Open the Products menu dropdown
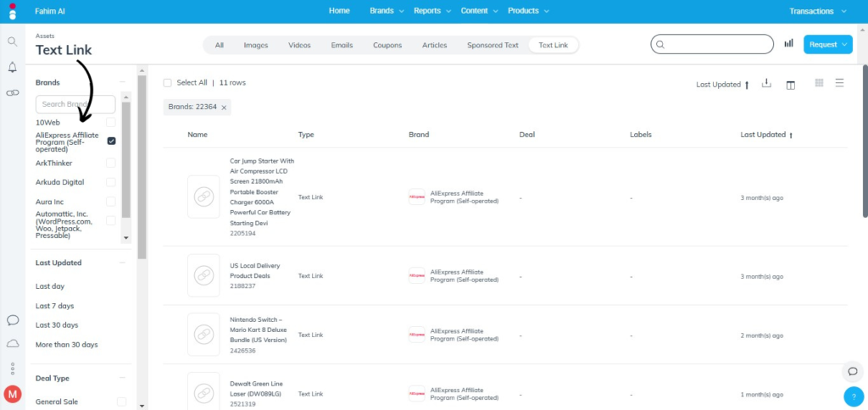The width and height of the screenshot is (868, 410). tap(528, 10)
